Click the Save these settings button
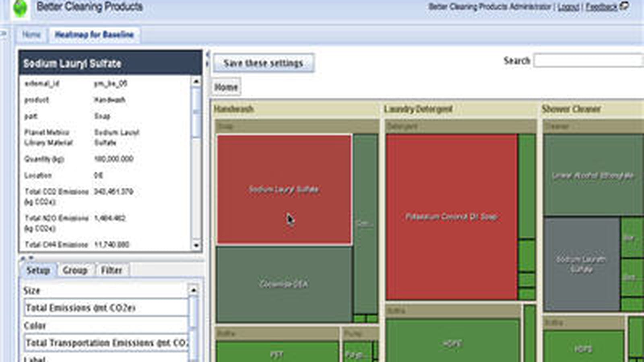The height and width of the screenshot is (362, 644). [x=263, y=63]
